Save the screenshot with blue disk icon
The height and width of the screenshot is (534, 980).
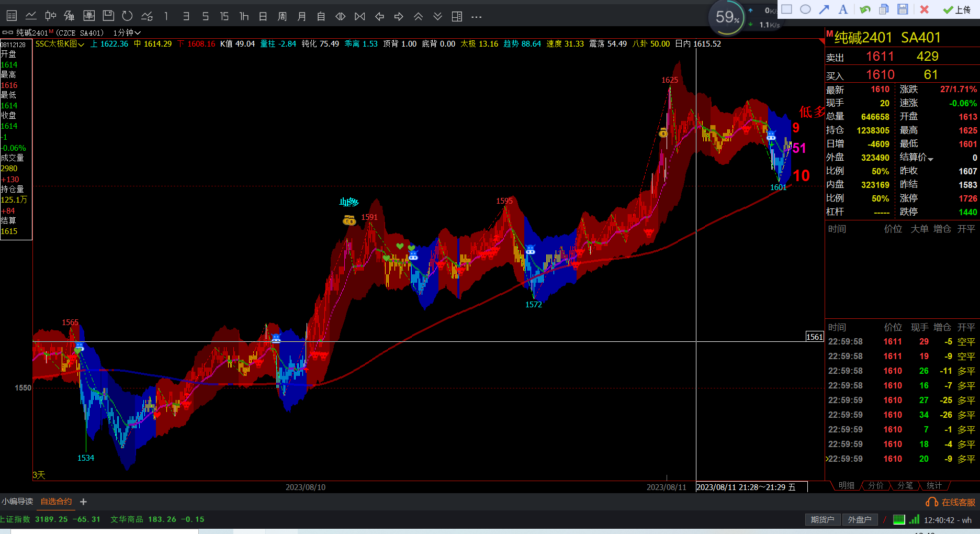pyautogui.click(x=903, y=9)
